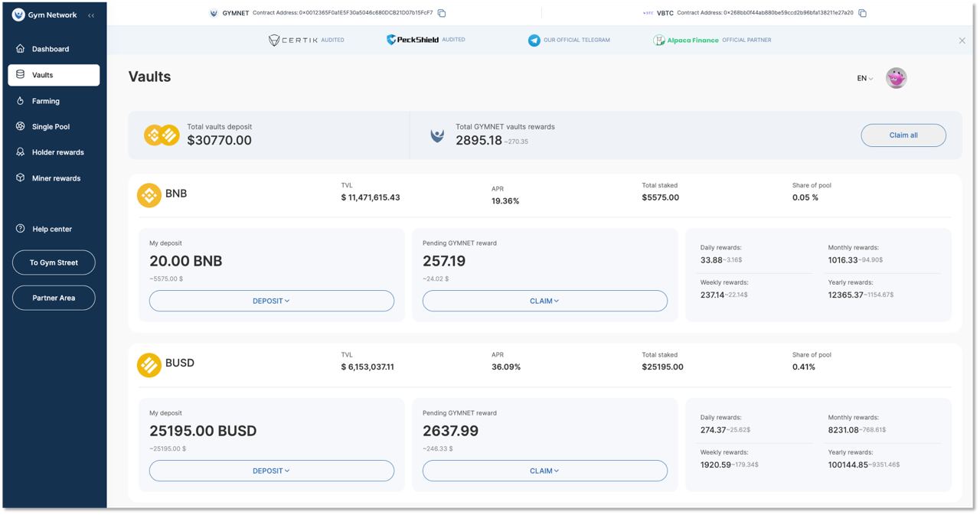980x515 pixels.
Task: Open the pink user avatar
Action: point(896,78)
